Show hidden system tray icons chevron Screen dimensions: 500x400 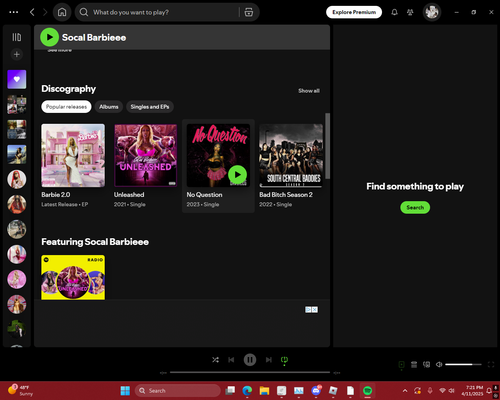(x=405, y=390)
